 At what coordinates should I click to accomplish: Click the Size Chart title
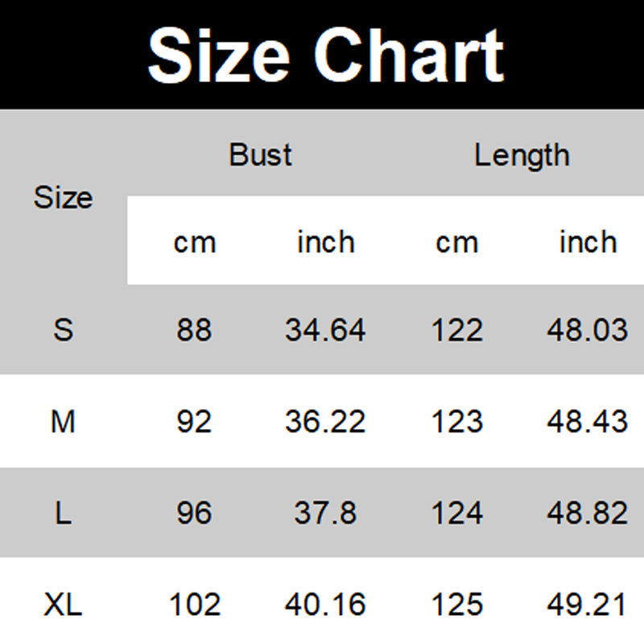326,55
